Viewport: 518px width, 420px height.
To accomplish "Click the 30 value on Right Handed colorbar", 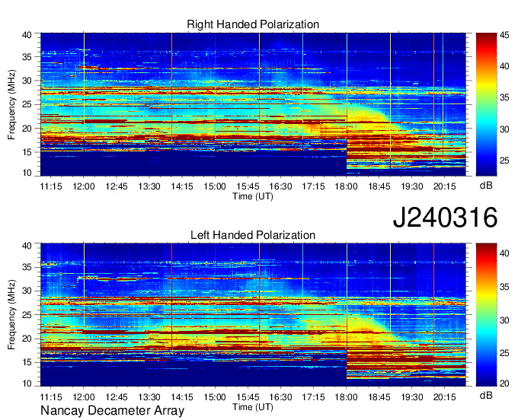I will 504,129.
